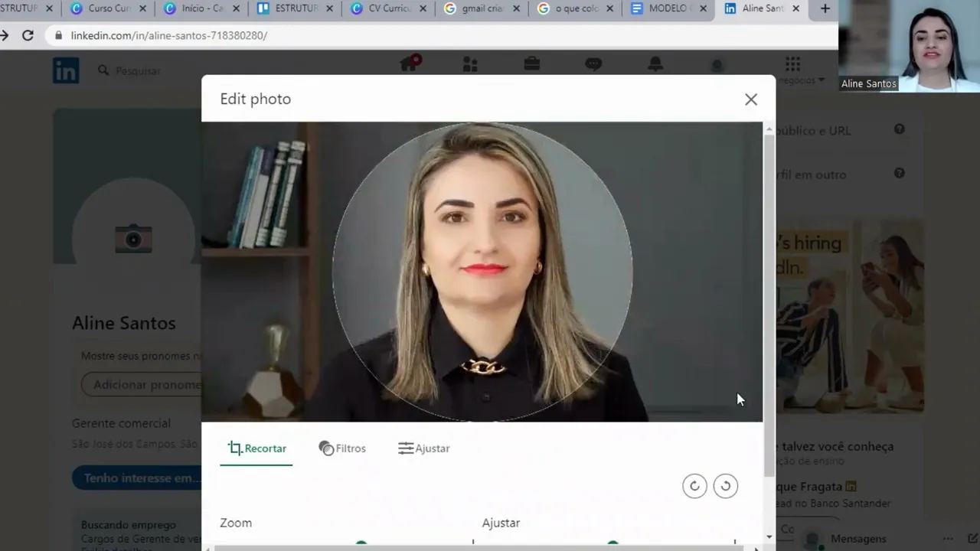Switch to the Curso Cur browser tab
The image size is (980, 551).
point(109,8)
